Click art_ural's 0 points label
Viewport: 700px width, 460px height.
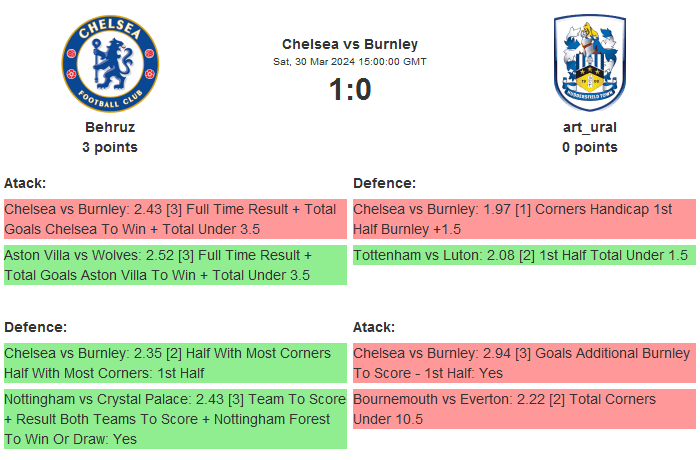tap(589, 147)
